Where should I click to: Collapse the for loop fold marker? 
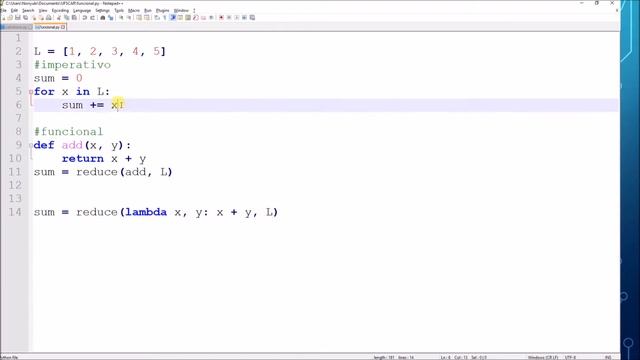click(x=31, y=92)
